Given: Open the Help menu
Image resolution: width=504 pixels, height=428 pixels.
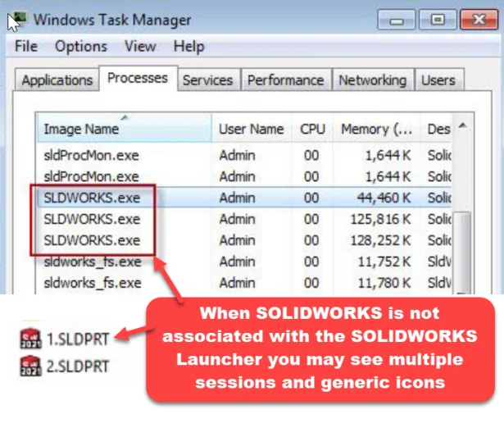Looking at the screenshot, I should (188, 47).
